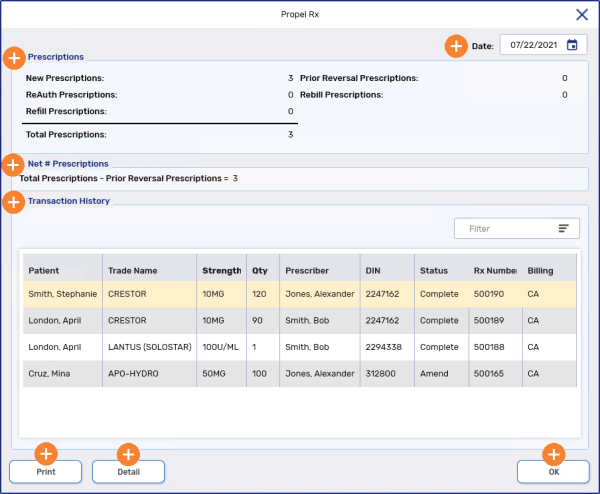600x494 pixels.
Task: Open the Detail button
Action: pyautogui.click(x=128, y=471)
